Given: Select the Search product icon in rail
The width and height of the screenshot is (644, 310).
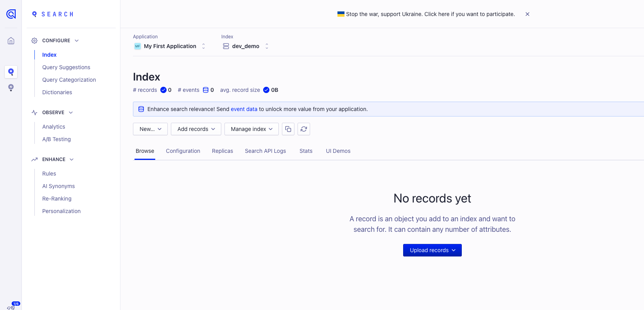Looking at the screenshot, I should point(11,72).
